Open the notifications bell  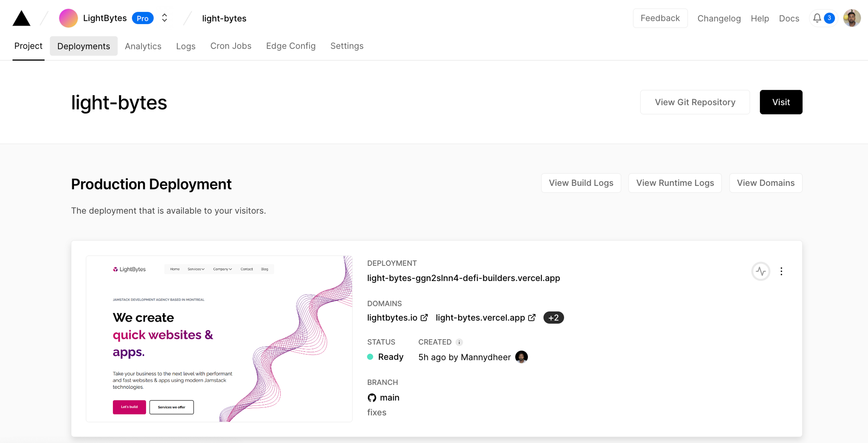click(817, 18)
